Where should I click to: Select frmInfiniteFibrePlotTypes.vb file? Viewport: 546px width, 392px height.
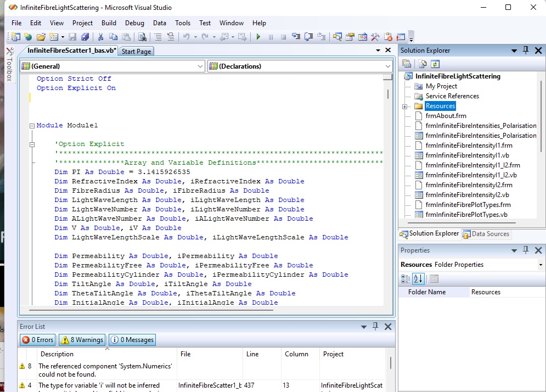pos(466,215)
